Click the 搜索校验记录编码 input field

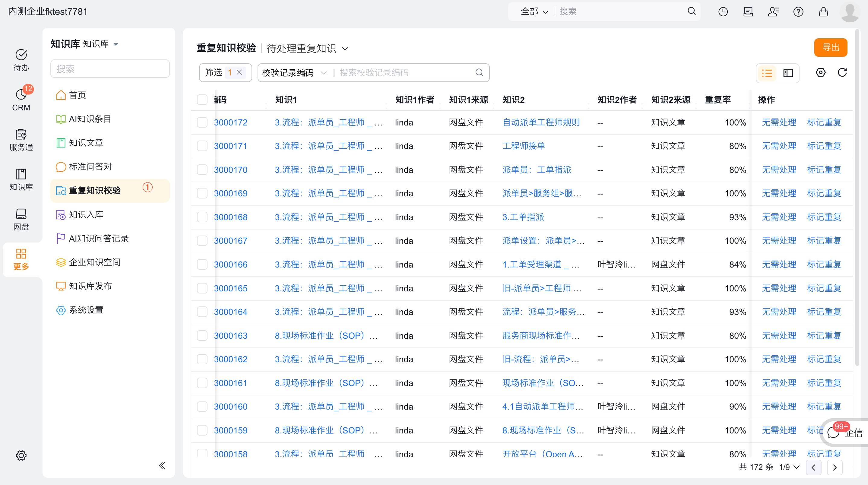pyautogui.click(x=404, y=73)
